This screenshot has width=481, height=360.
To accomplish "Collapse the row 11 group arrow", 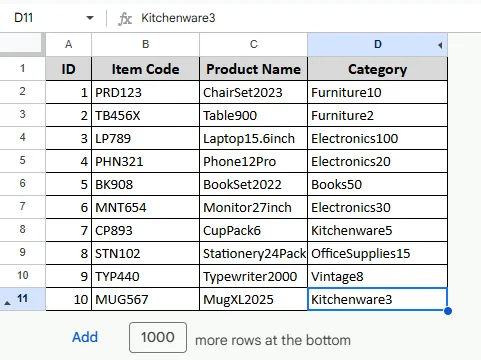I will (x=7, y=303).
